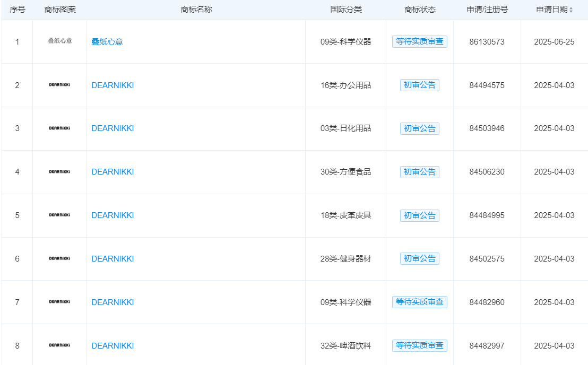Open DEARNIKKI link in row 8

[113, 345]
